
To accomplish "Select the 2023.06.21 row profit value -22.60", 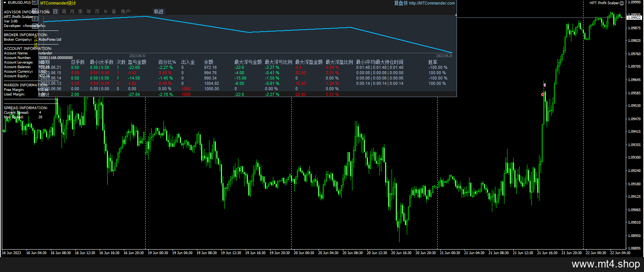I will [134, 68].
